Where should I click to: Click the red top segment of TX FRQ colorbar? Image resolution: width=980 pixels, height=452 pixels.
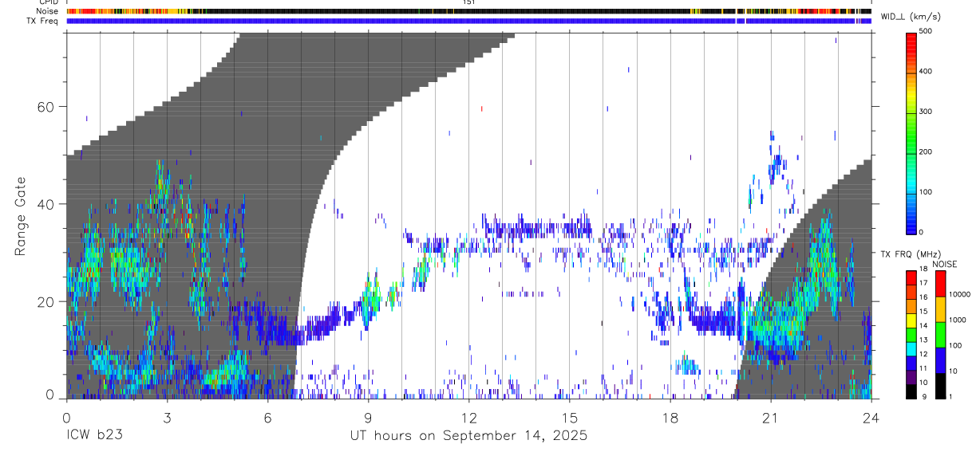[911, 277]
